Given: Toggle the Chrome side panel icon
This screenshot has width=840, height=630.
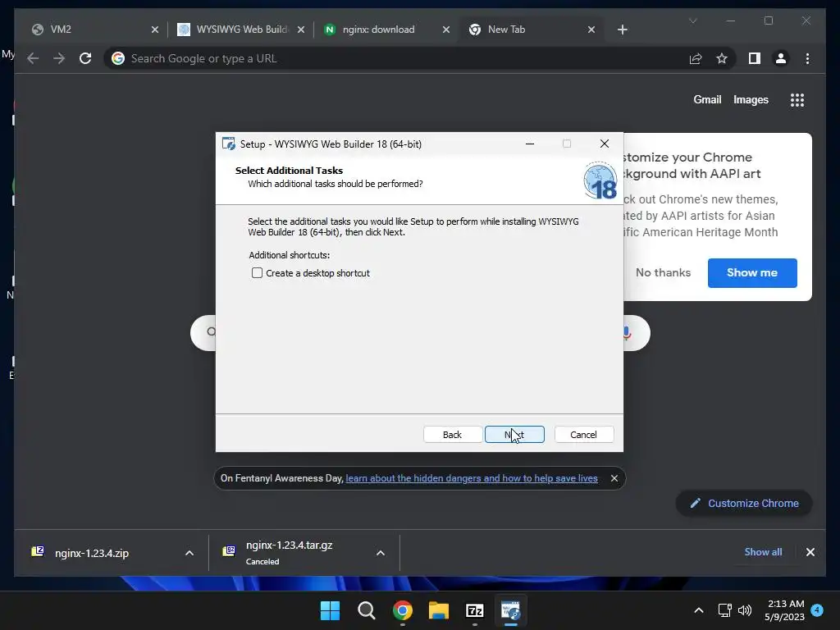Looking at the screenshot, I should pyautogui.click(x=755, y=58).
